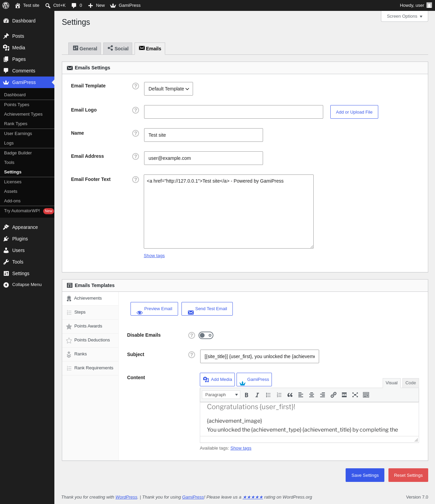Viewport: 435px width, 504px height.
Task: Switch to the General settings tab
Action: coord(85,49)
